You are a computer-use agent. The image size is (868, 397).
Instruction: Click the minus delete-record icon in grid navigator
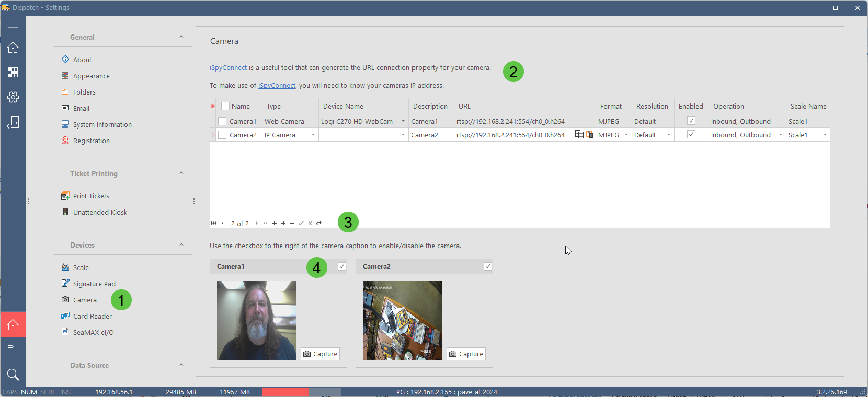292,223
